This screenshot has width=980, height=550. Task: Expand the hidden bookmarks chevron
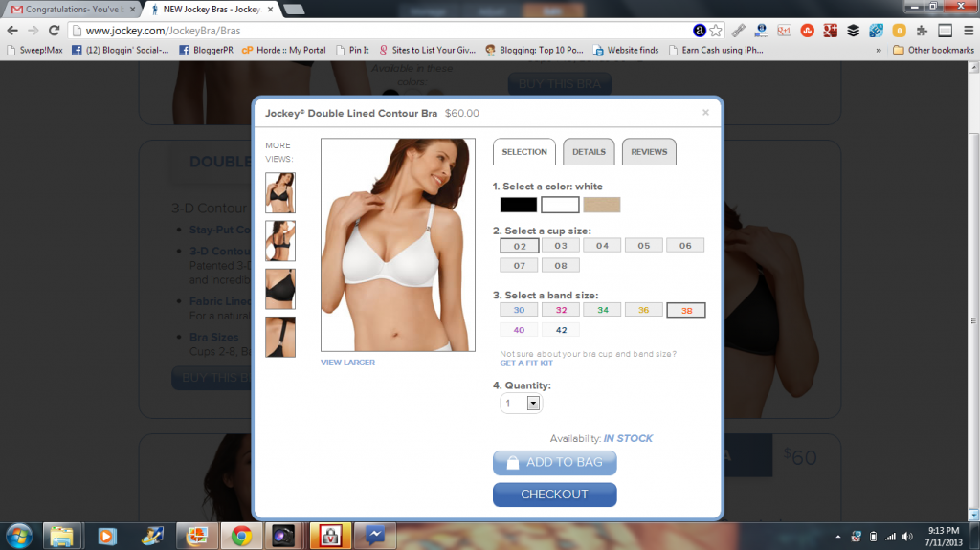pos(879,50)
